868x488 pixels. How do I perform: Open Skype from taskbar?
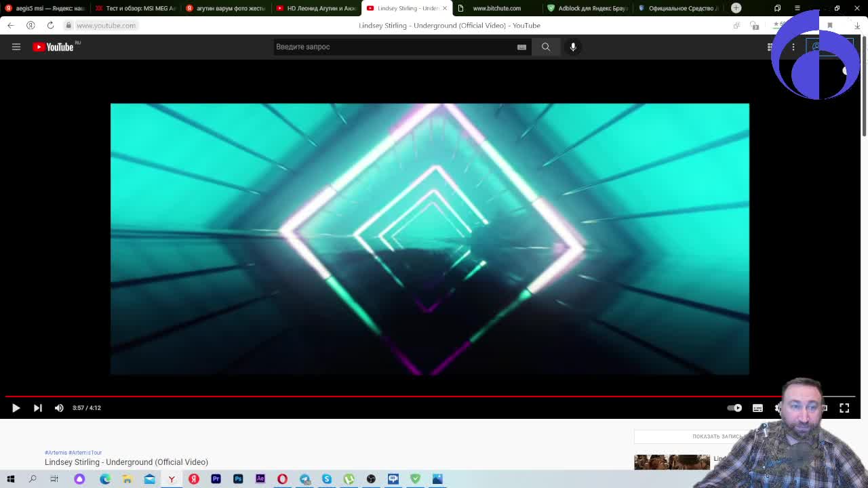pos(327,479)
